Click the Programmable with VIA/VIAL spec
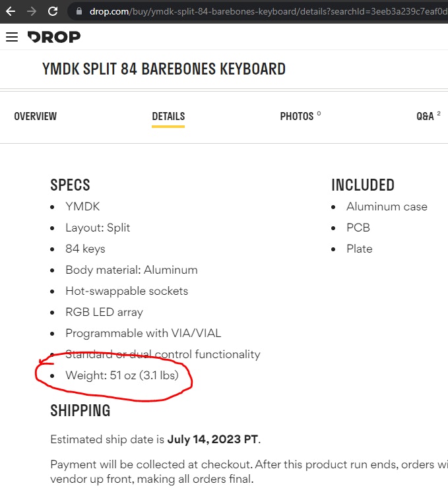Viewport: 448px width, 494px height. click(143, 333)
